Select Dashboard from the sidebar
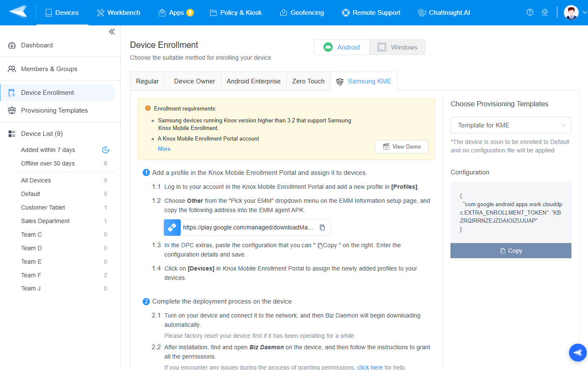The image size is (588, 370). click(x=37, y=45)
